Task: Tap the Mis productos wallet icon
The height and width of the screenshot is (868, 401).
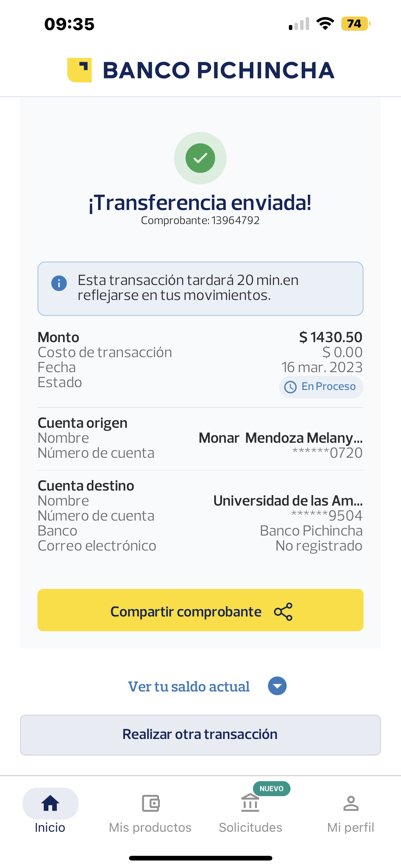Action: (x=151, y=804)
